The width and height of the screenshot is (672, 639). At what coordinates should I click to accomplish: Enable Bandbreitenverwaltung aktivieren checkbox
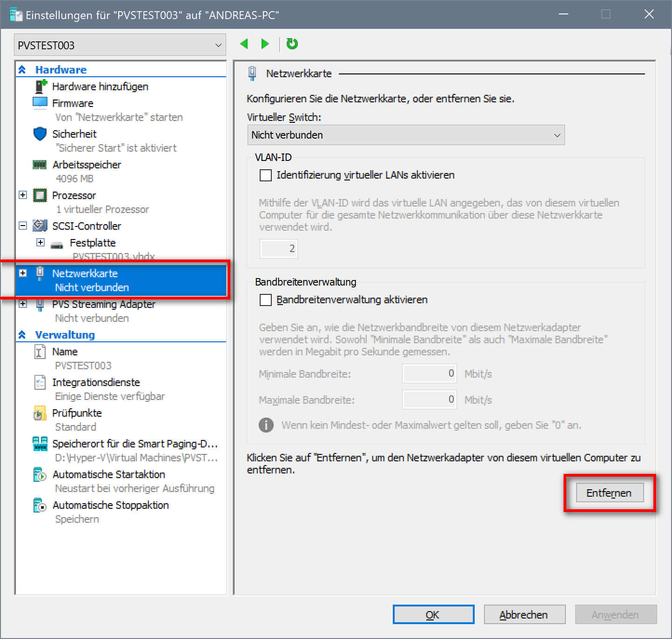(x=266, y=300)
